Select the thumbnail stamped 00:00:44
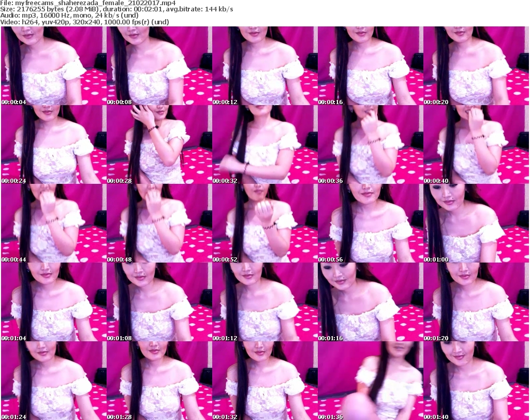 [x=54, y=223]
